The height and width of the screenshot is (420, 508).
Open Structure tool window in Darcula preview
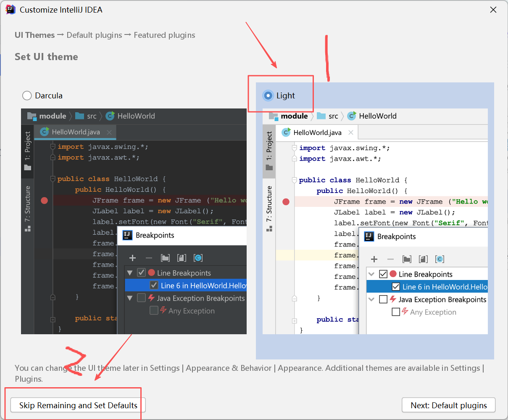click(27, 209)
